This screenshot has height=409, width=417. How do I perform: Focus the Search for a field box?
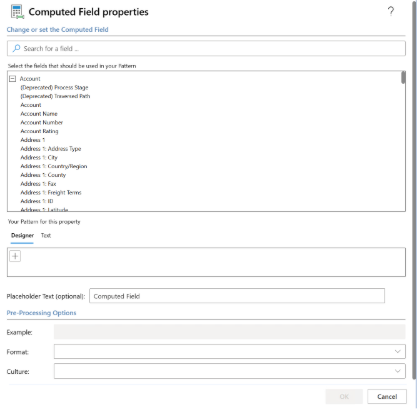coord(206,48)
